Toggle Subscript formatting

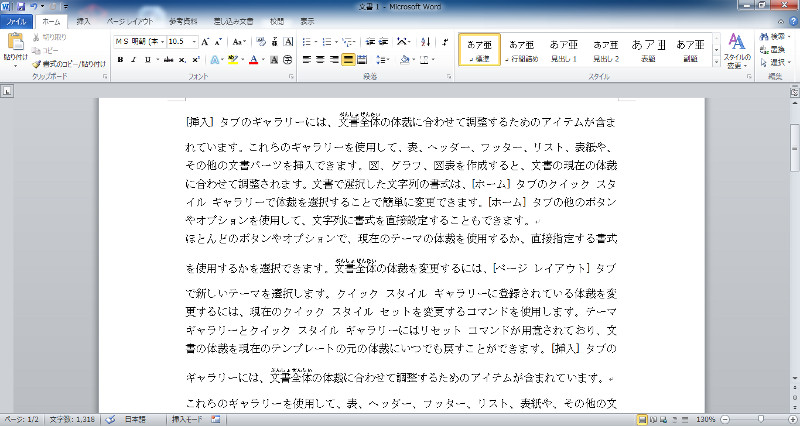click(x=183, y=60)
